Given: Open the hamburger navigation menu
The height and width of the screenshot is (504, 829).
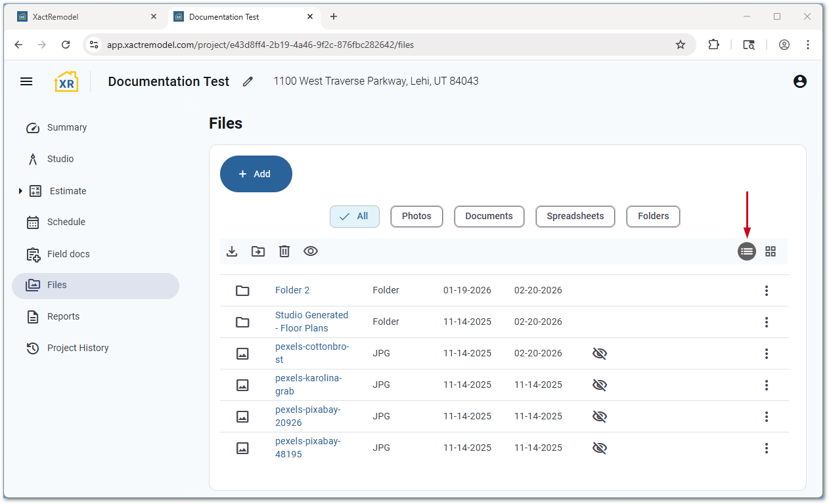Looking at the screenshot, I should (26, 81).
